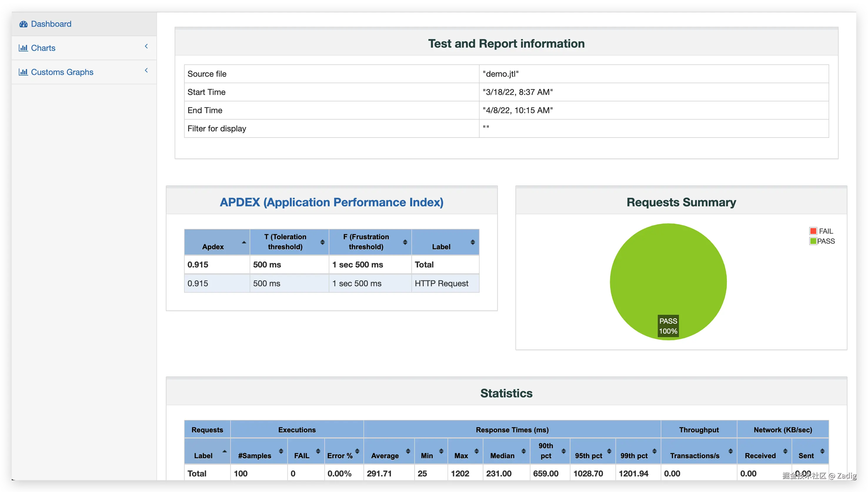Screen dimensions: 868x492
Task: Sort statistics by Error % arrows
Action: 357,451
